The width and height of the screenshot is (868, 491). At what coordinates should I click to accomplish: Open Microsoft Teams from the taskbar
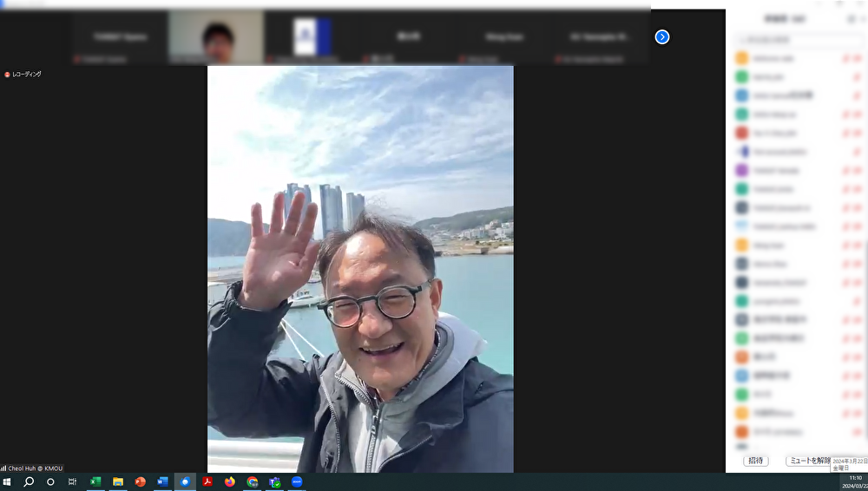(x=274, y=481)
